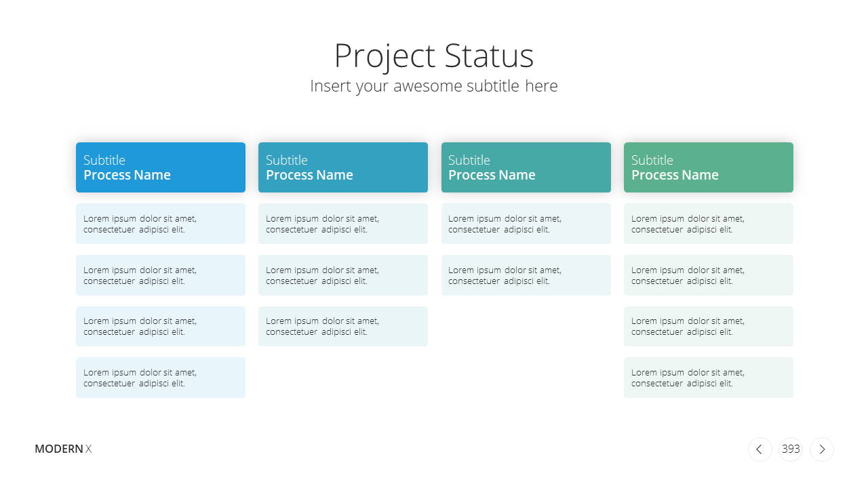Select the second column Process Name header

pos(343,167)
